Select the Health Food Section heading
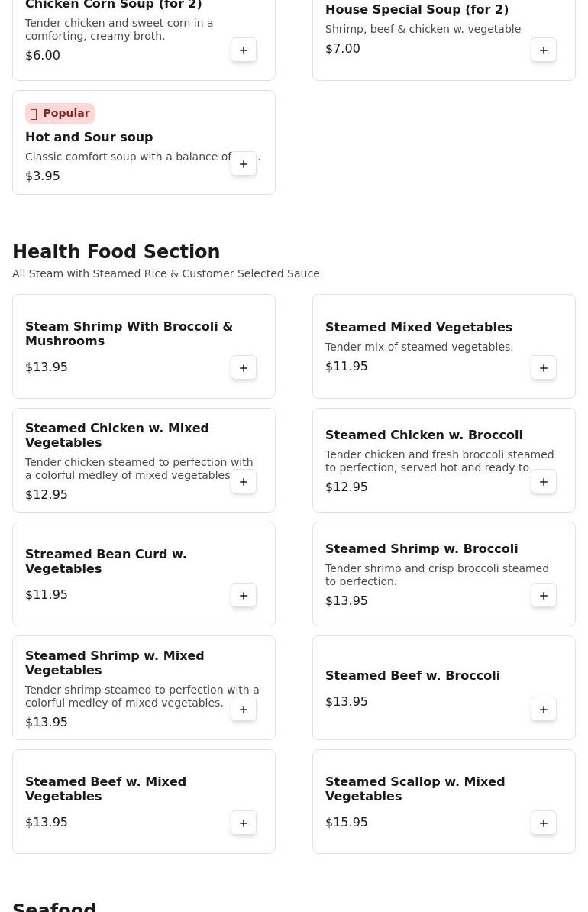 click(x=116, y=252)
